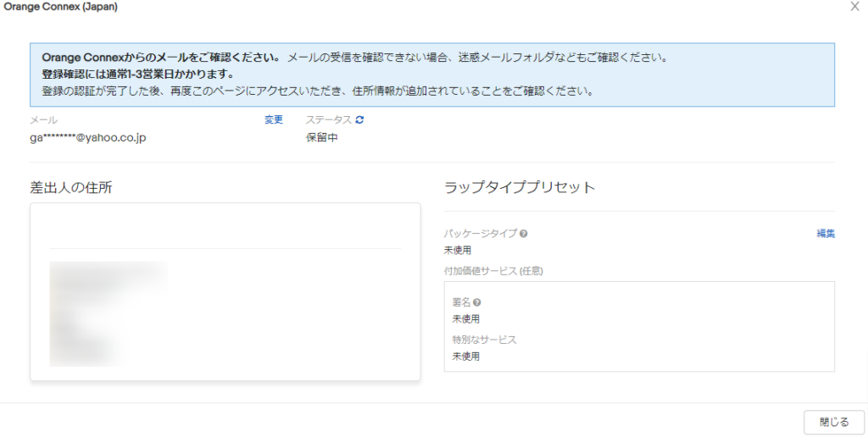The image size is (868, 437).
Task: Click the blurred sender address card content
Action: pyautogui.click(x=108, y=313)
